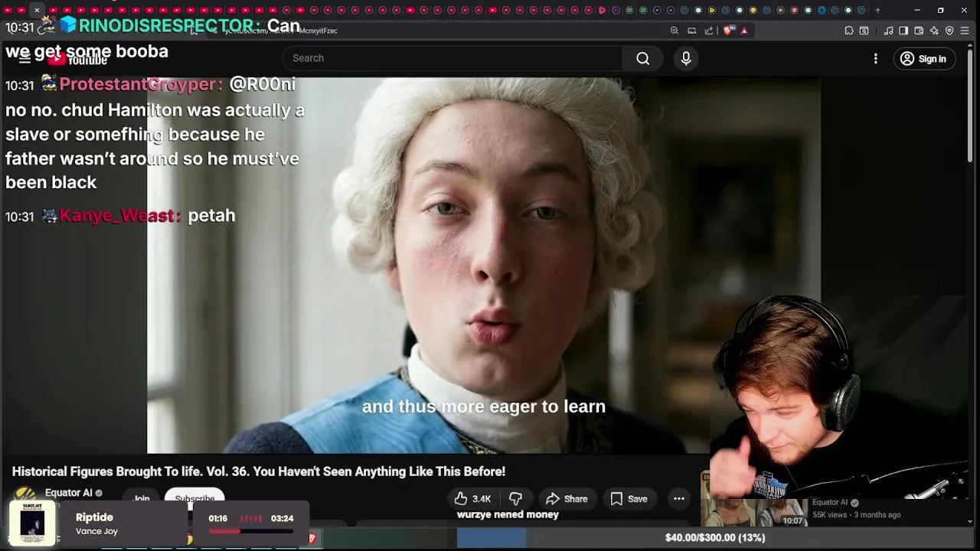The image size is (980, 551).
Task: Seek the Riptide song progress bar
Action: click(x=250, y=531)
